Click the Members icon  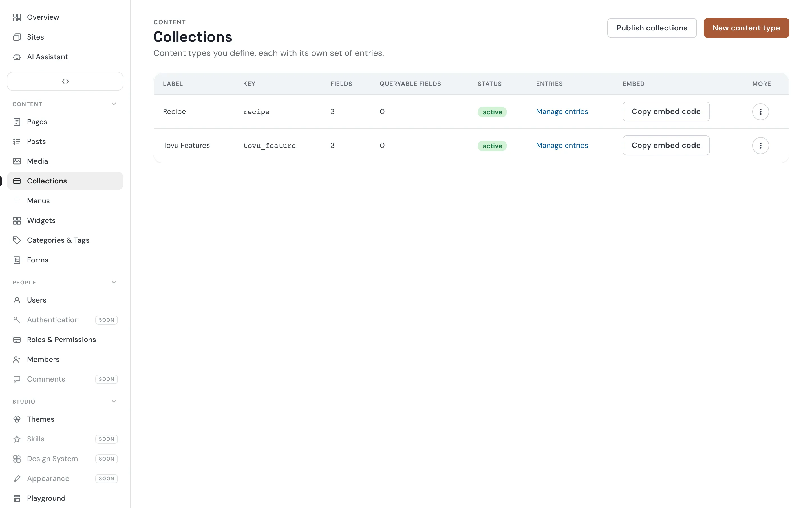point(17,360)
